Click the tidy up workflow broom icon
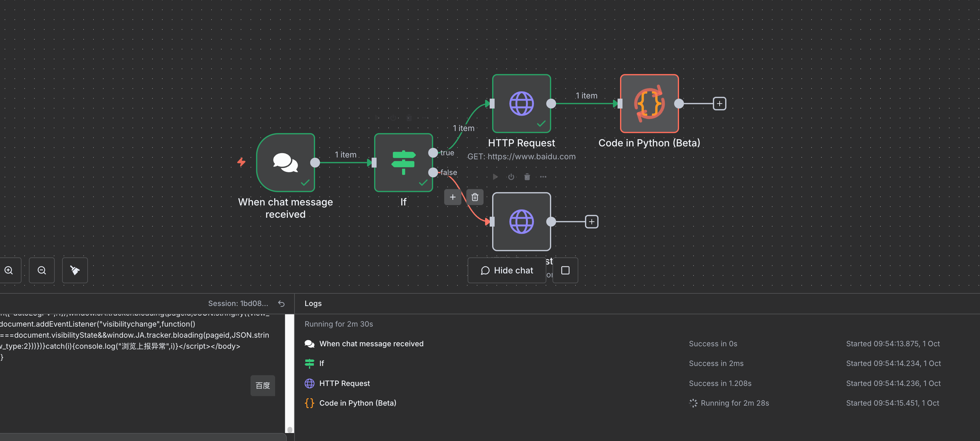This screenshot has height=441, width=980. pyautogui.click(x=75, y=270)
